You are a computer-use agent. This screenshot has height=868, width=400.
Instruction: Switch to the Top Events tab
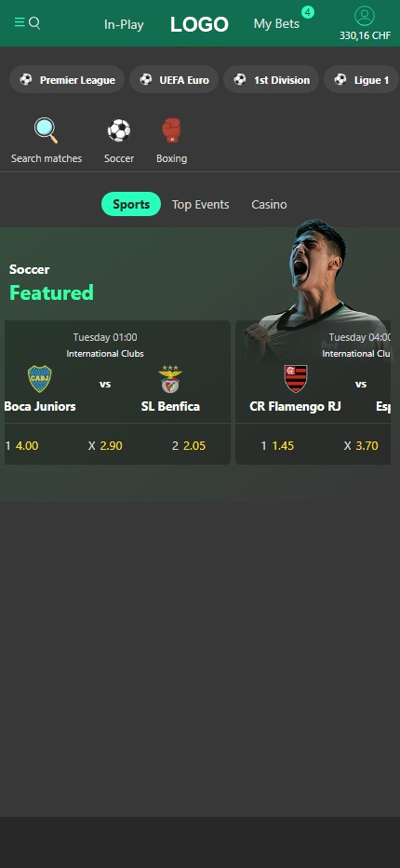point(200,204)
